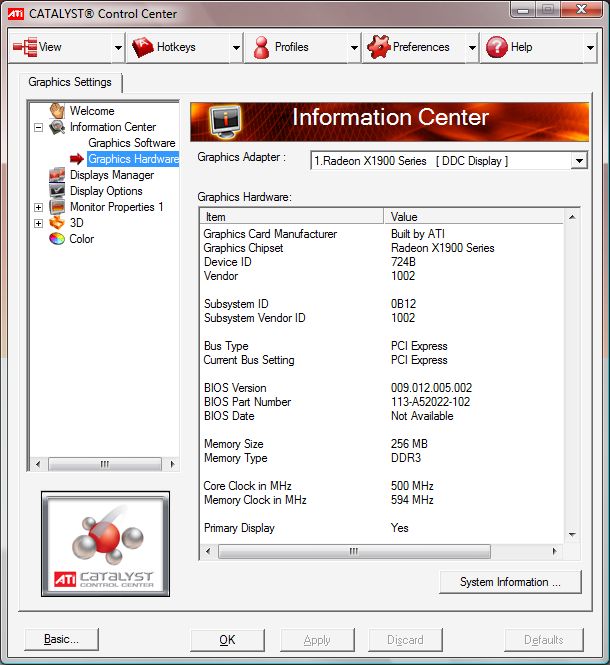Click the 3D cube icon
This screenshot has width=610, height=665.
click(x=57, y=223)
